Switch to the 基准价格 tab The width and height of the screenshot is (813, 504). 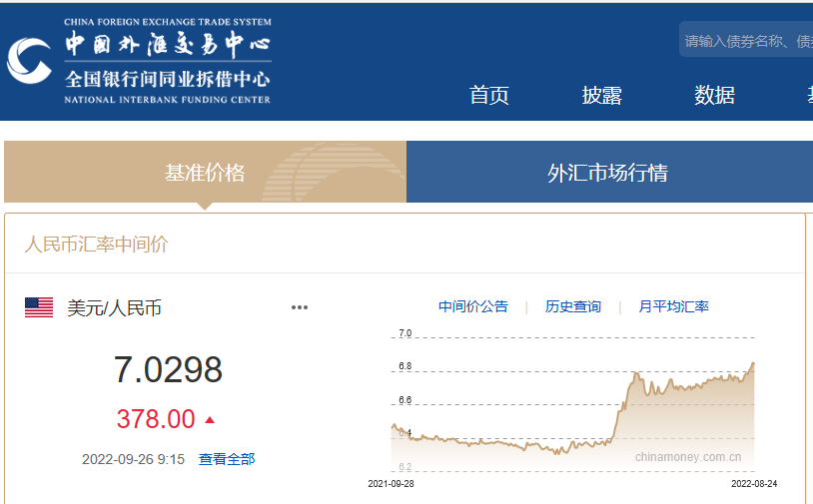pyautogui.click(x=205, y=172)
